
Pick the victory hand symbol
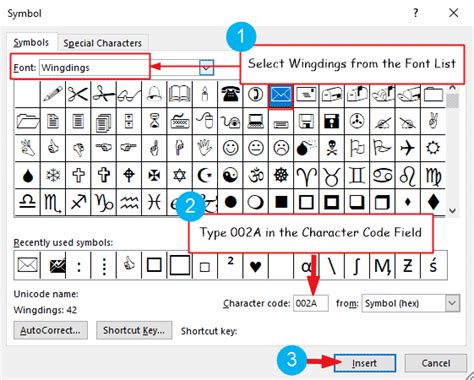[x=433, y=121]
